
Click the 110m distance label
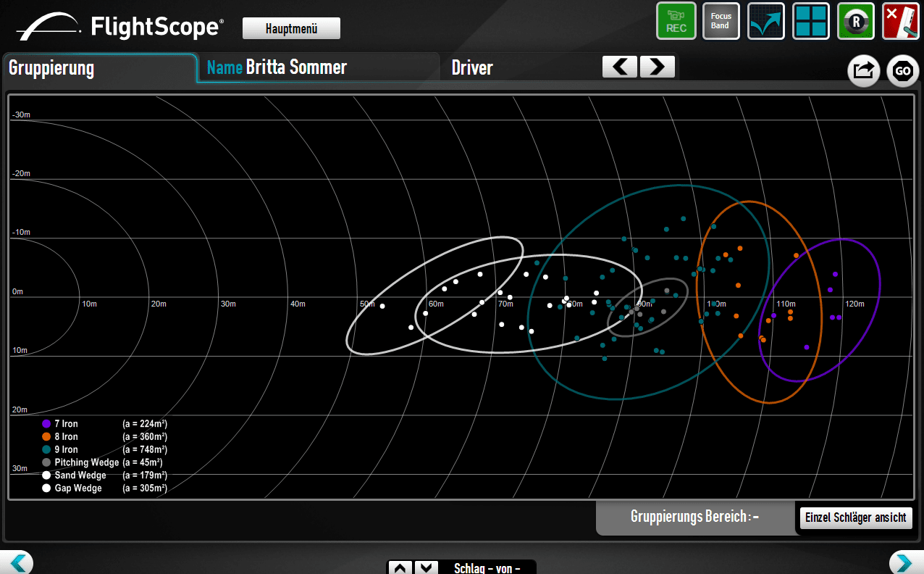point(786,304)
